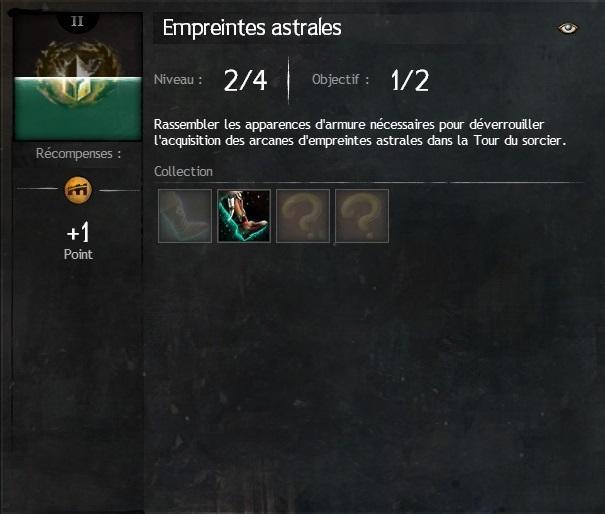Click the vertical divider between Niveau and Objectif

(289, 80)
